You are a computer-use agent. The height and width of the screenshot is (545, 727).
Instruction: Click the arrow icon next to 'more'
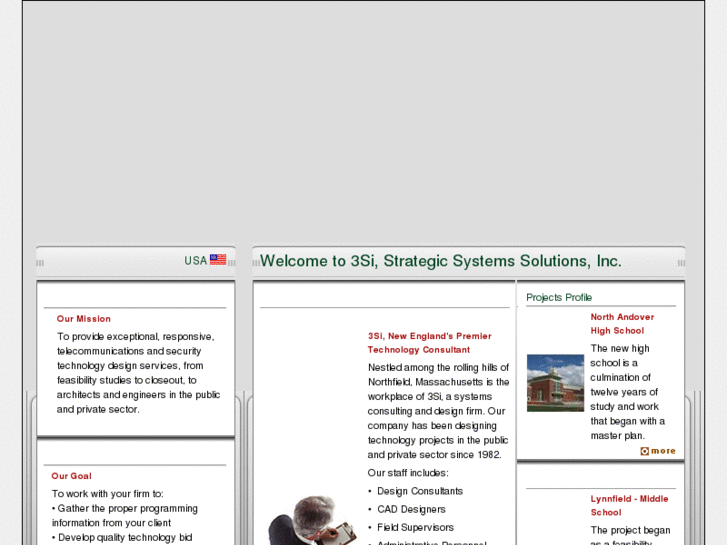644,451
